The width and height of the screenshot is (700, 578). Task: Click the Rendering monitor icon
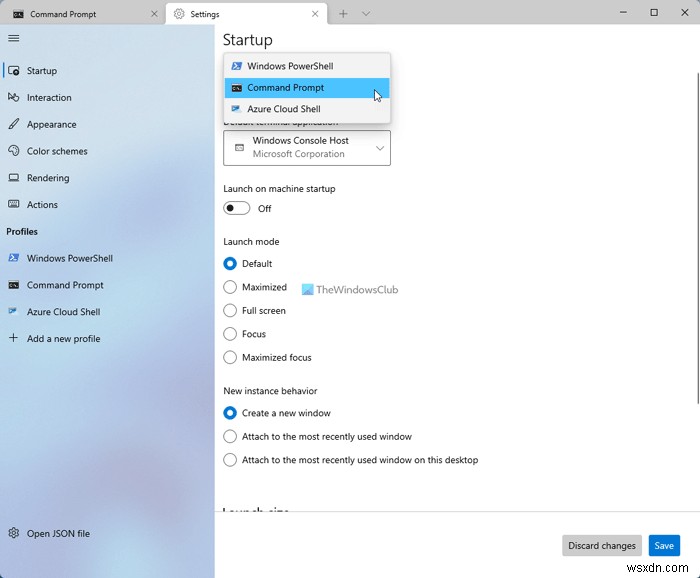pyautogui.click(x=14, y=178)
